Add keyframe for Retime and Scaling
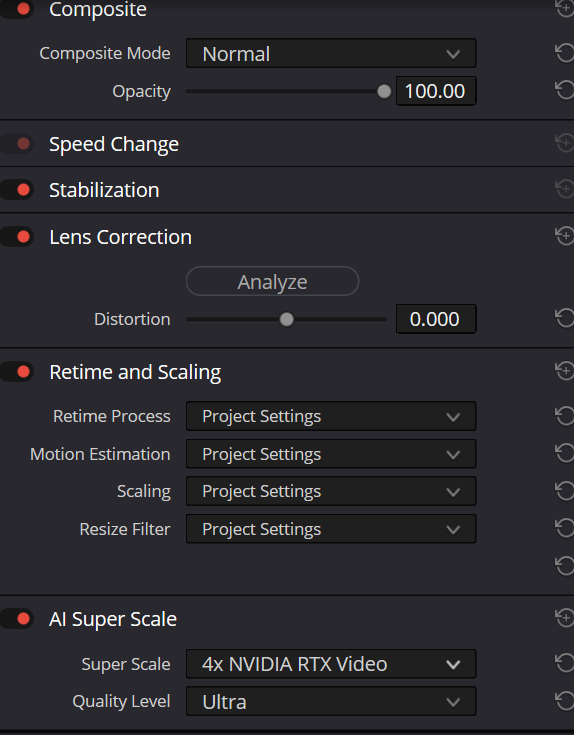The image size is (574, 735). pos(565,371)
